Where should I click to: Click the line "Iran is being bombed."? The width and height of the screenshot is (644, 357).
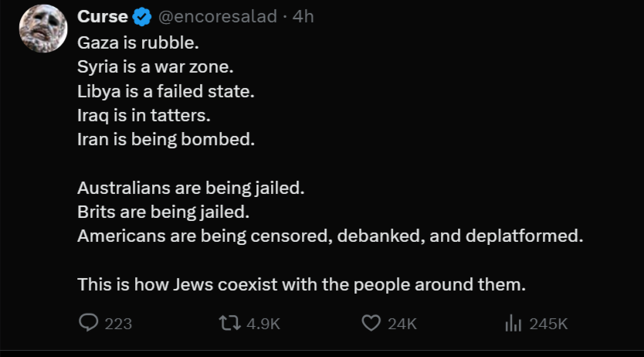(x=165, y=140)
